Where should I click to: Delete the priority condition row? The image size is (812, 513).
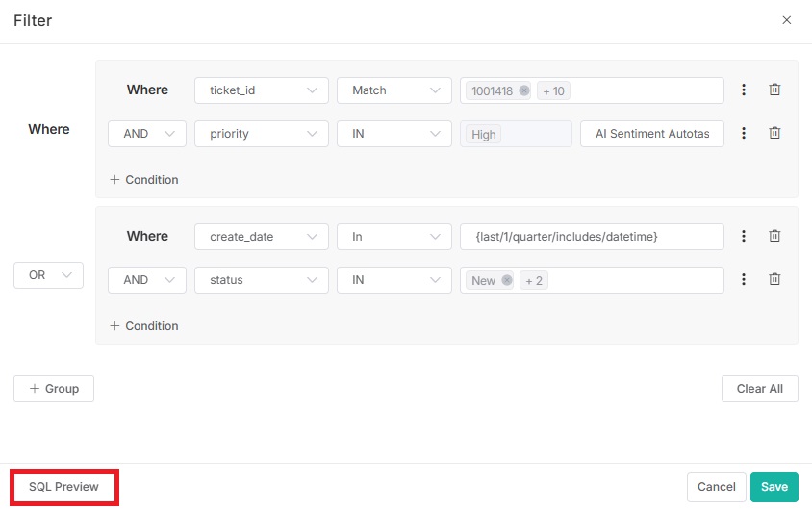click(x=774, y=134)
